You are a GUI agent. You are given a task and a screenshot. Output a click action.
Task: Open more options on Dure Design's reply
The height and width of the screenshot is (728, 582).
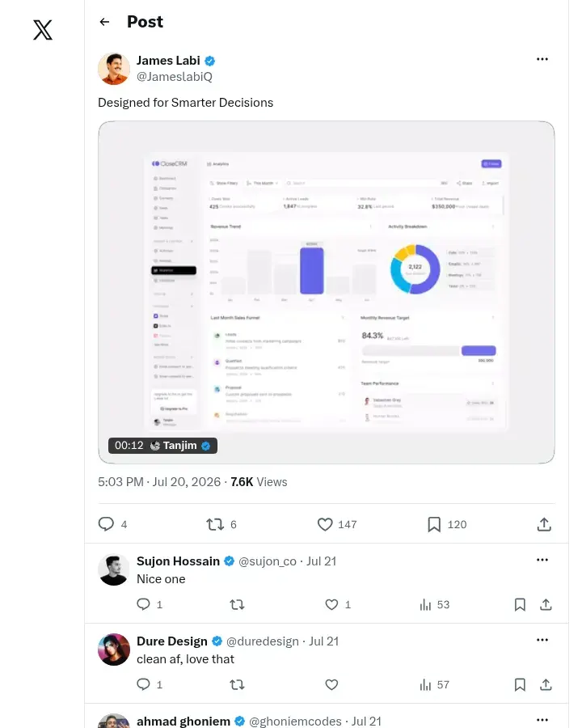542,640
